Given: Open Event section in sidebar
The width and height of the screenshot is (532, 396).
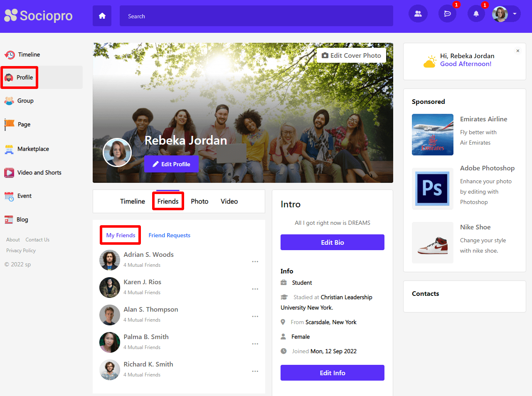Looking at the screenshot, I should point(24,196).
